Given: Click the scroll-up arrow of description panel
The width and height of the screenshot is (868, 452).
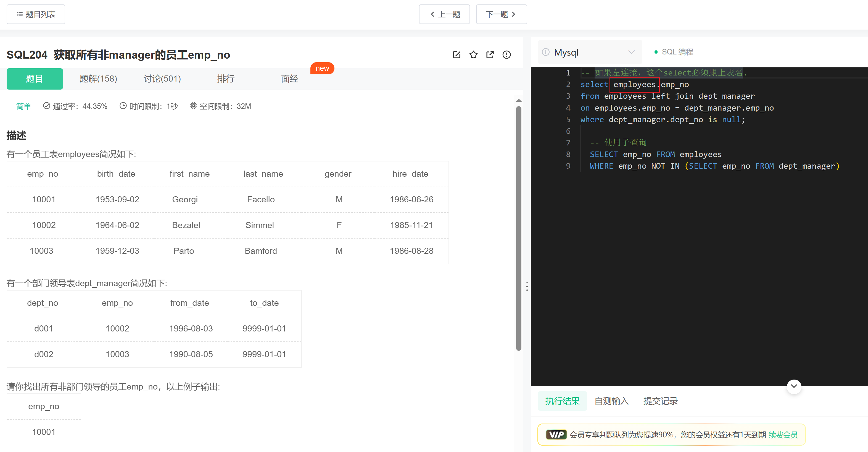Looking at the screenshot, I should [519, 101].
